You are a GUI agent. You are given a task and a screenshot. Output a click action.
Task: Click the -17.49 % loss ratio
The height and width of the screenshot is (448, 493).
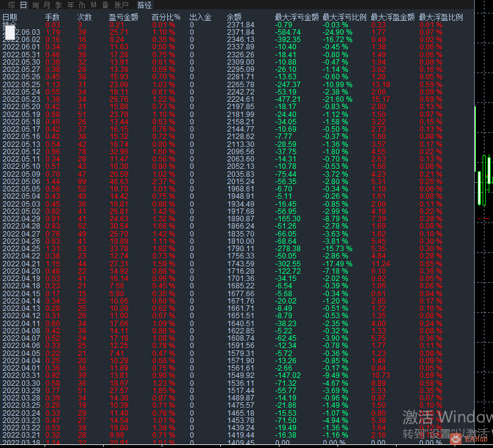coord(337,263)
